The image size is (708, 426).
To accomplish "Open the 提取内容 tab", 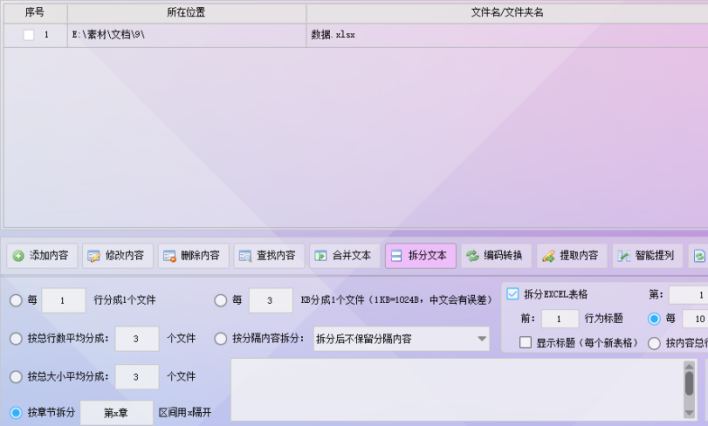I will coord(572,256).
